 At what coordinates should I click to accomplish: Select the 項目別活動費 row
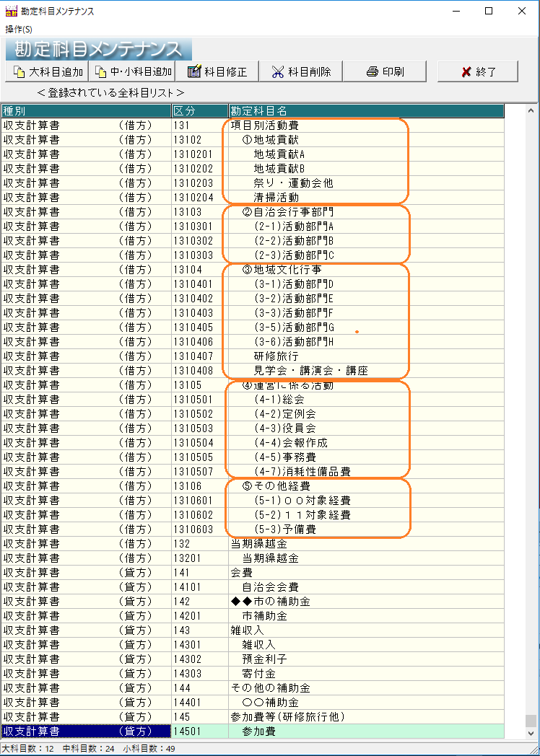(x=258, y=126)
